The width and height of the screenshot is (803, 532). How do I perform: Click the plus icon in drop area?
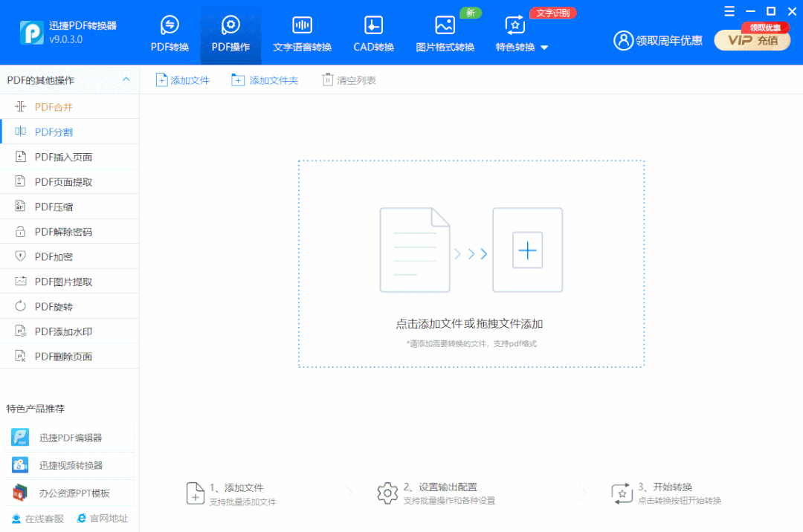click(527, 250)
